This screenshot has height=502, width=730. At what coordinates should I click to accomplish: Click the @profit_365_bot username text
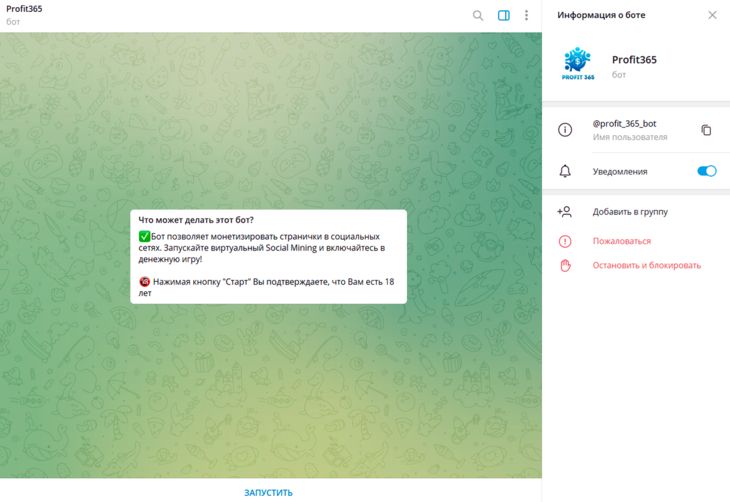(x=625, y=123)
